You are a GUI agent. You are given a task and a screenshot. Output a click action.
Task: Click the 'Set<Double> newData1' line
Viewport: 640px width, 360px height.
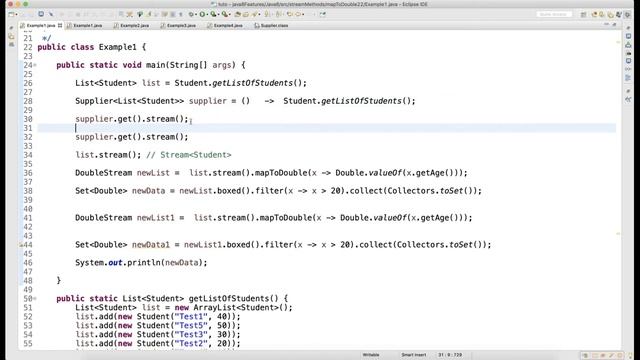click(283, 245)
